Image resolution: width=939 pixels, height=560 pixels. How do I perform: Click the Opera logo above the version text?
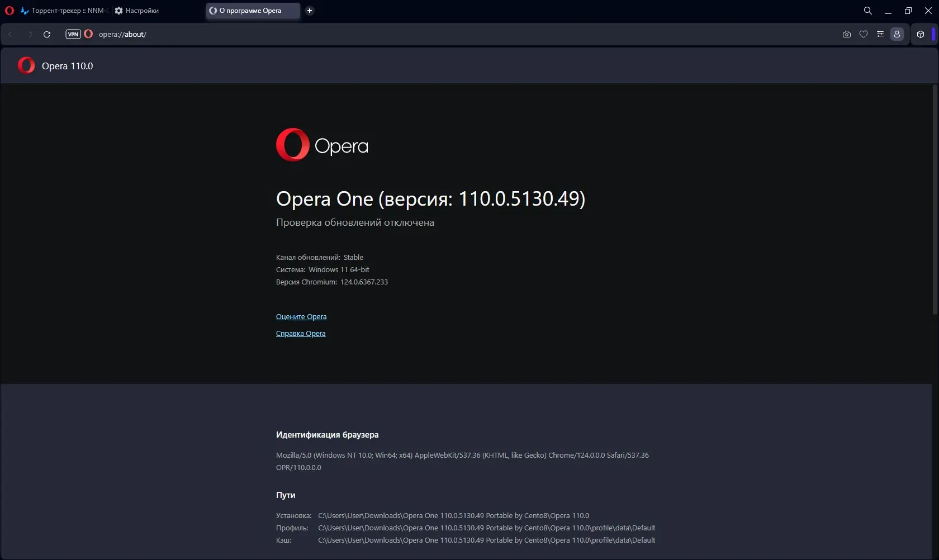click(292, 144)
